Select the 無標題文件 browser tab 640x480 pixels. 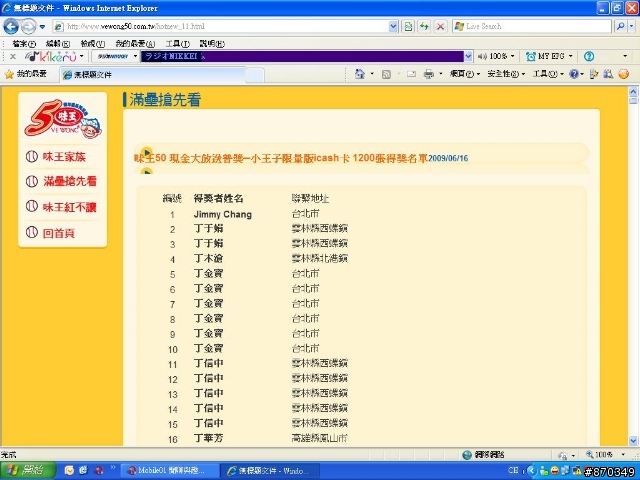click(152, 75)
